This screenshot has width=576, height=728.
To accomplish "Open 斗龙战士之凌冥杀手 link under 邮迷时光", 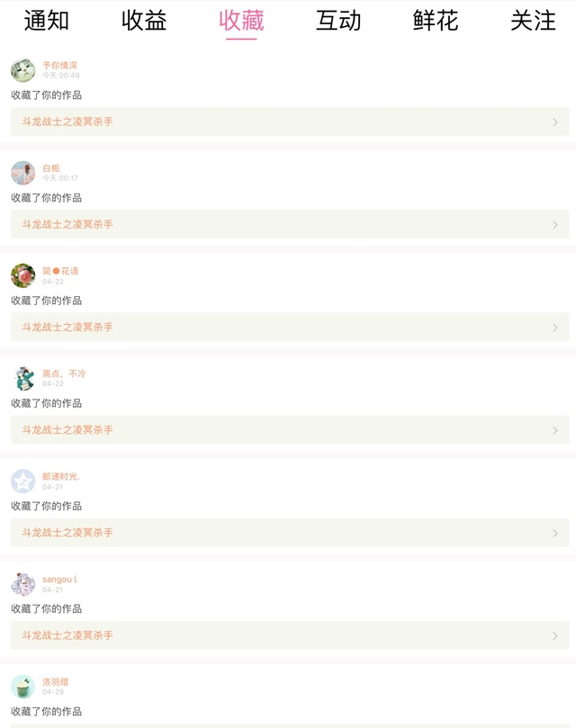I will [68, 533].
